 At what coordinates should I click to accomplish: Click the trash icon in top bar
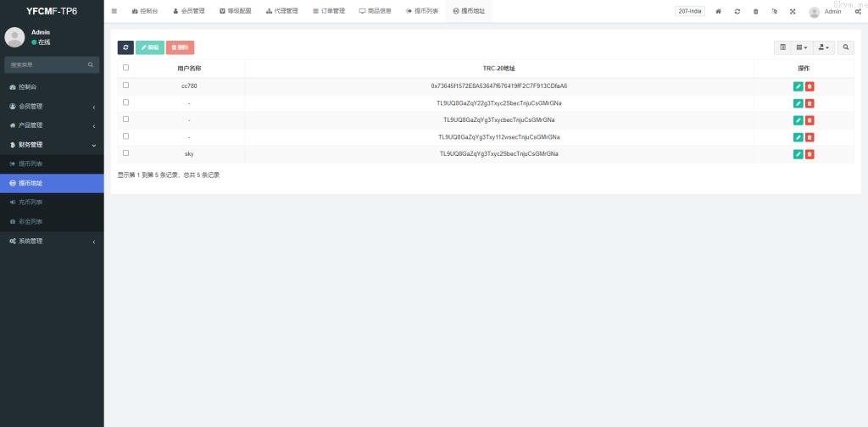[x=755, y=11]
